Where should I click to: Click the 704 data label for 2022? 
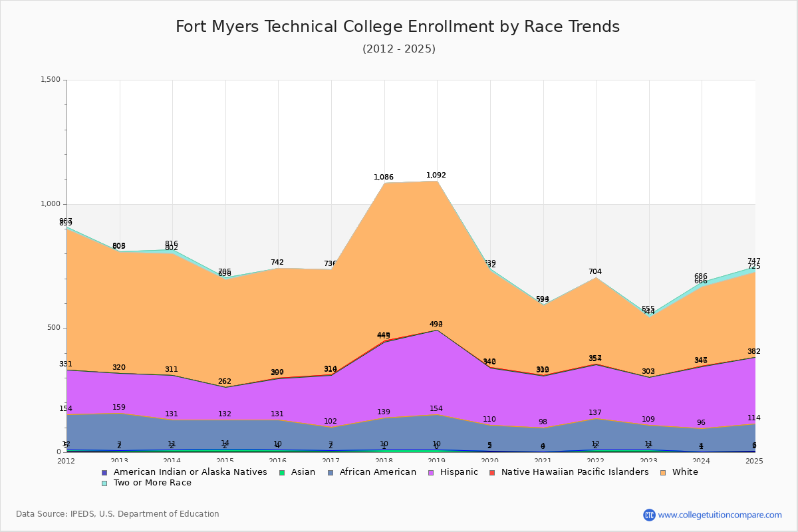click(595, 272)
